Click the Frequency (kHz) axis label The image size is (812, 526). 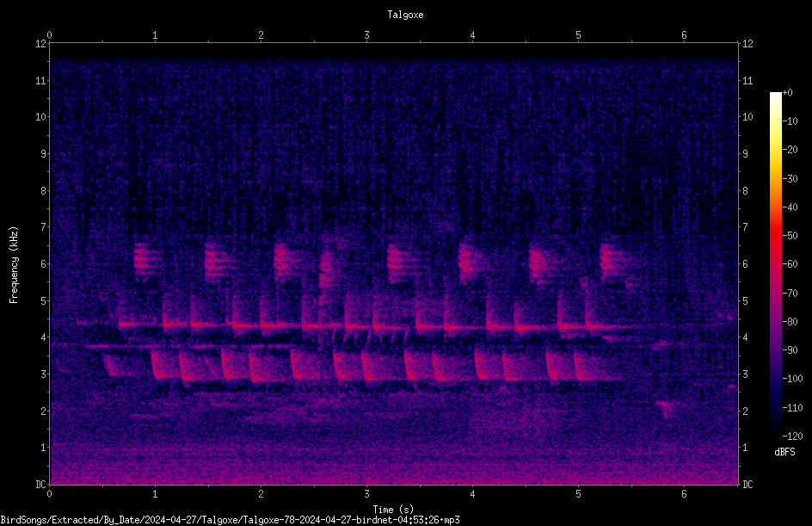[14, 265]
